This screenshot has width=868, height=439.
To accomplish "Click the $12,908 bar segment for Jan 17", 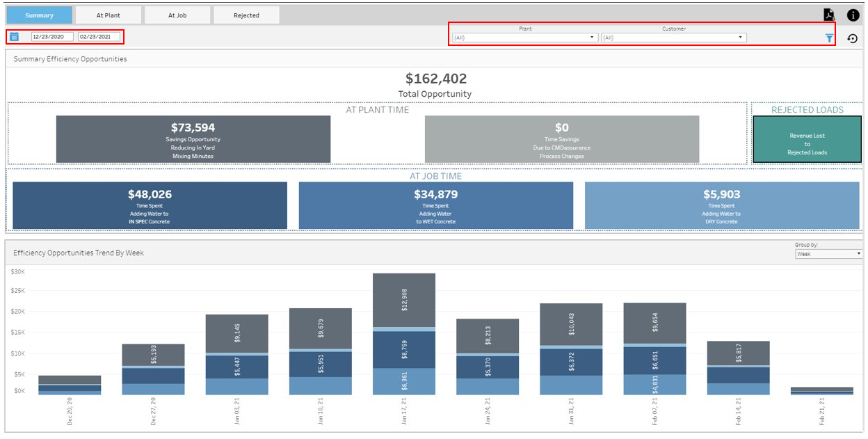I will (404, 300).
